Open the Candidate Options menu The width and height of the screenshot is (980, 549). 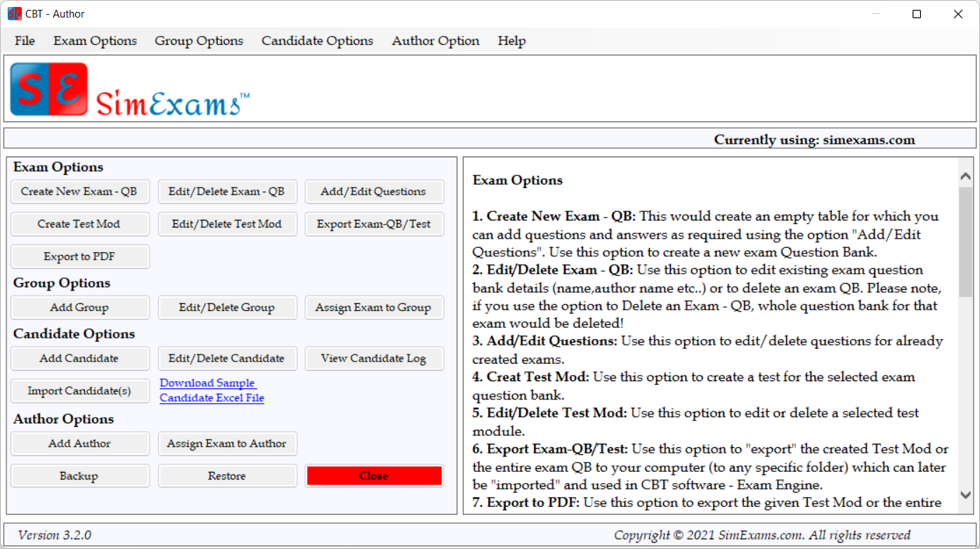pos(318,41)
